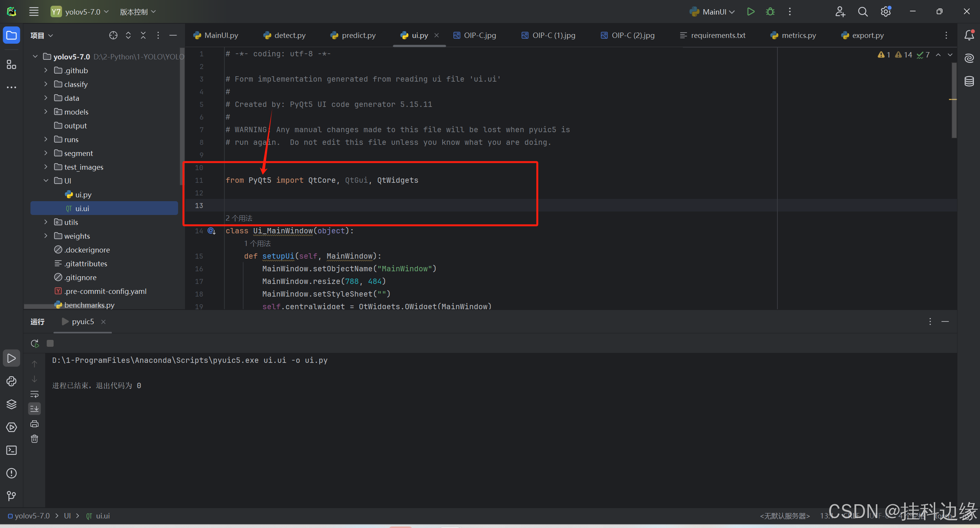
Task: Collapse the UI folder
Action: (46, 180)
